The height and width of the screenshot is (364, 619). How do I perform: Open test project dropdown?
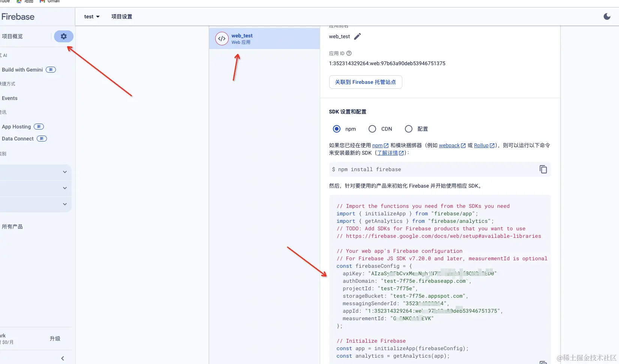click(92, 16)
